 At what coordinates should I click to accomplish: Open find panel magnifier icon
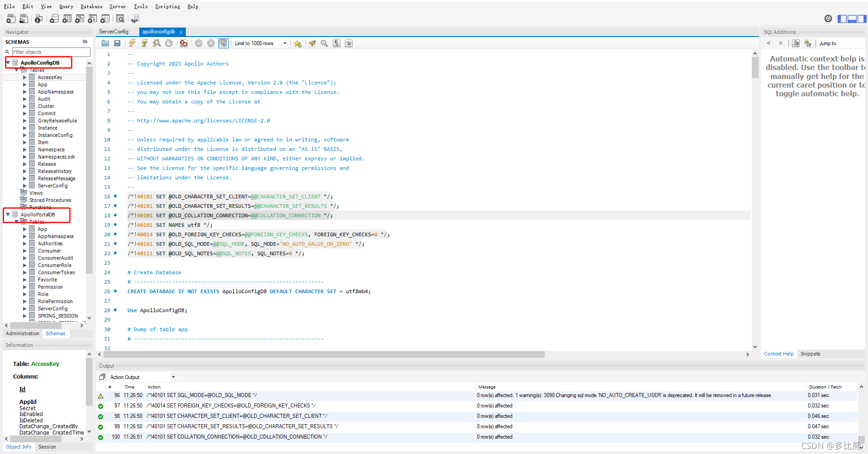(x=324, y=43)
